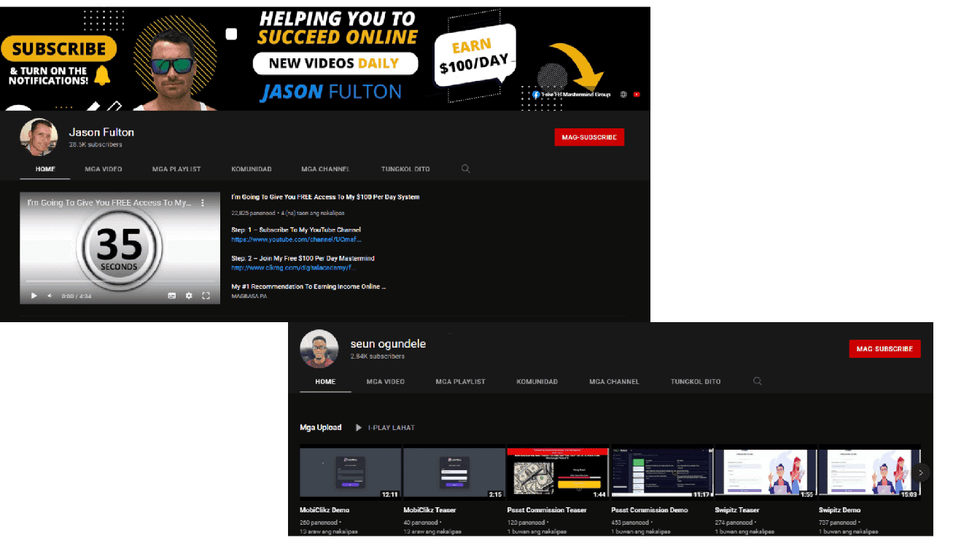Screen dimensions: 980x551
Task: Click the Swipitz Teaser title text
Action: [x=737, y=510]
